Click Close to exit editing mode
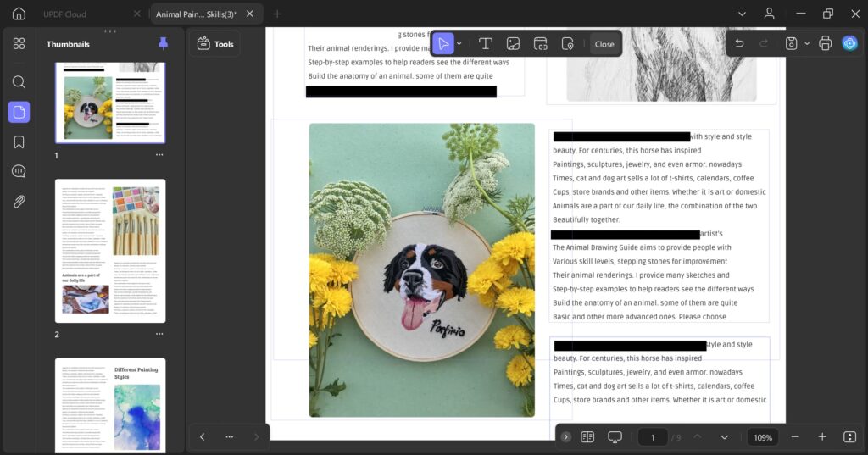Viewport: 868px width, 455px height. tap(604, 44)
